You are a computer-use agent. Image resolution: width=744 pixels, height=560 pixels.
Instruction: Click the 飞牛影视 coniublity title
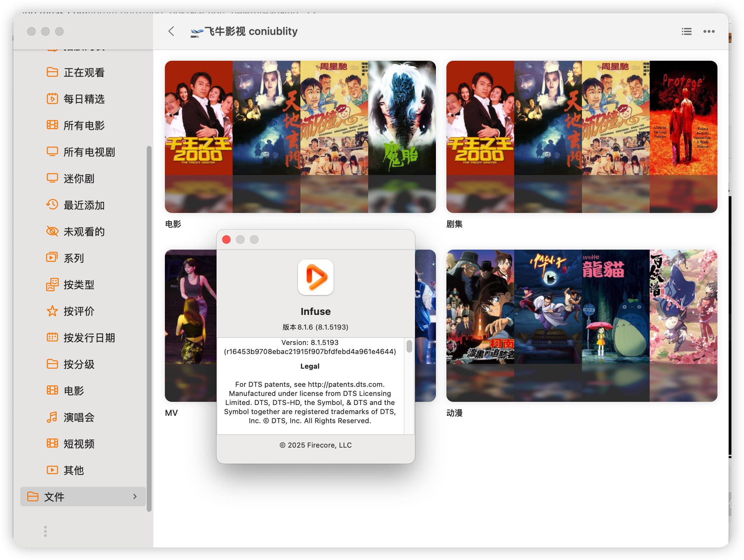click(251, 31)
